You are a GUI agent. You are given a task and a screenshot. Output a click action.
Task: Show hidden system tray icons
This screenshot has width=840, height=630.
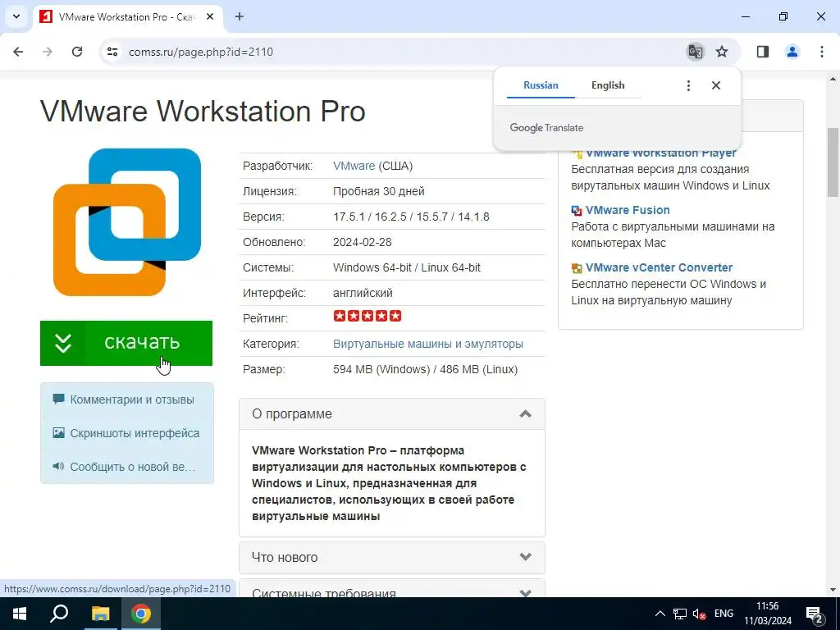660,614
